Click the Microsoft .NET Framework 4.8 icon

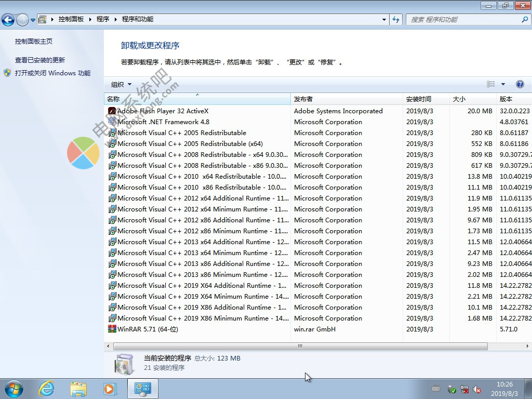[112, 122]
